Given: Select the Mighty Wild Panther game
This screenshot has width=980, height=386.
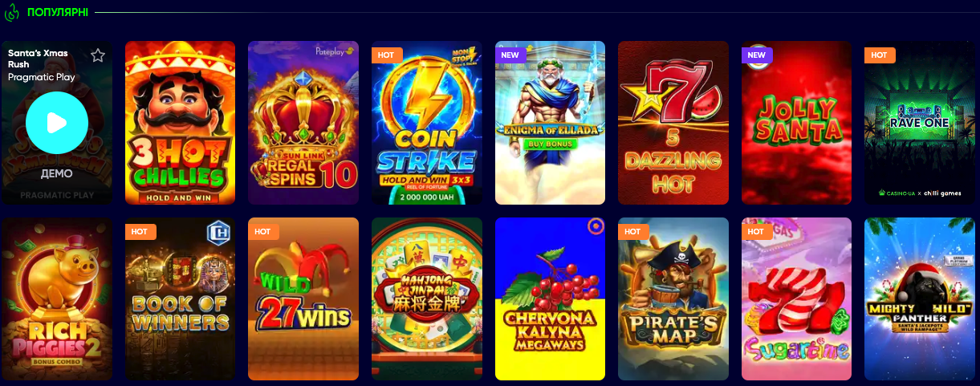Looking at the screenshot, I should click(920, 299).
